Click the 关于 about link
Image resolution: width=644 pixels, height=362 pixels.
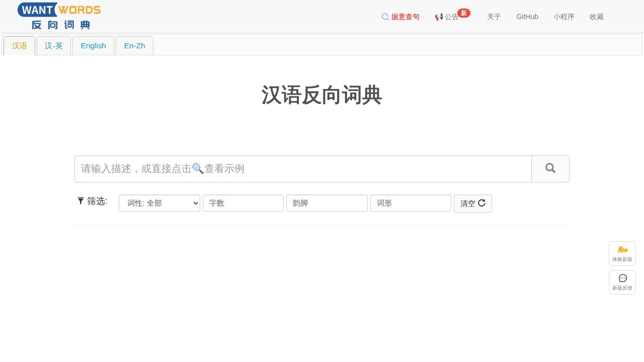click(x=494, y=17)
